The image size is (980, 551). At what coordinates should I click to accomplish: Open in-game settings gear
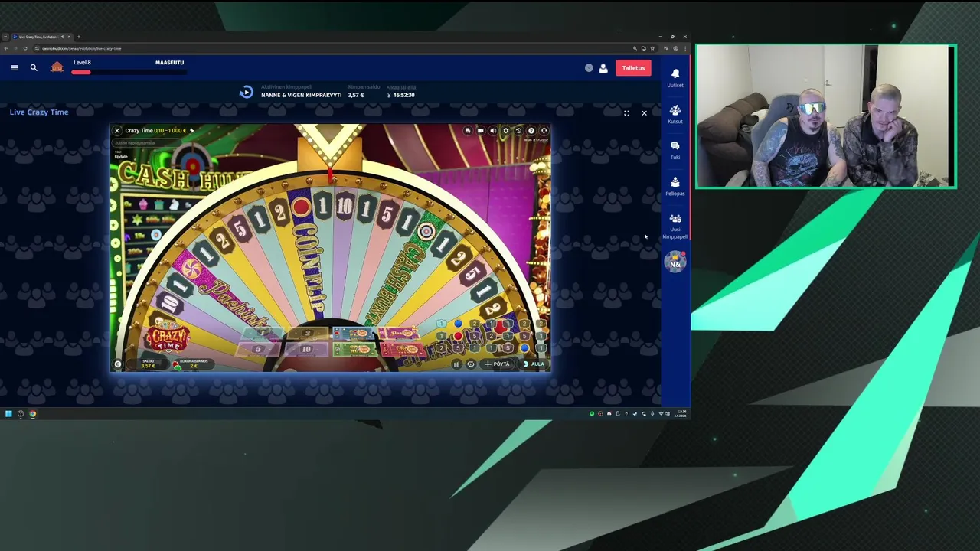coord(505,131)
